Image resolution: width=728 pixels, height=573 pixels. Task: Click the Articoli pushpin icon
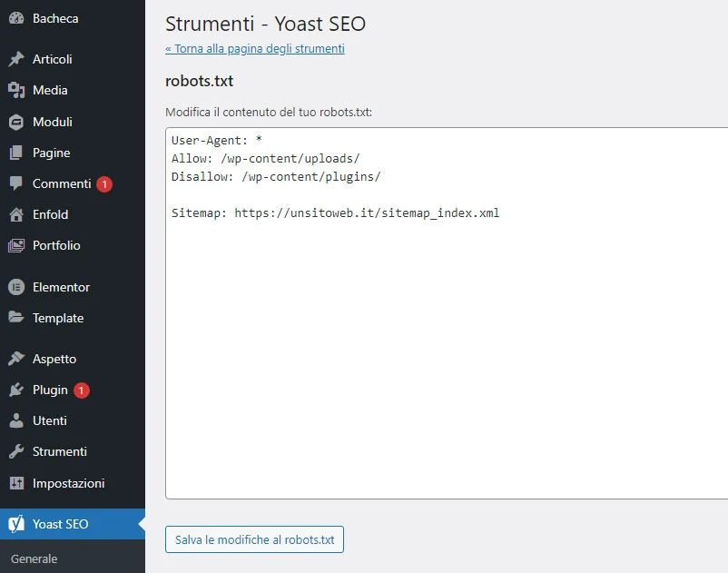[x=16, y=59]
